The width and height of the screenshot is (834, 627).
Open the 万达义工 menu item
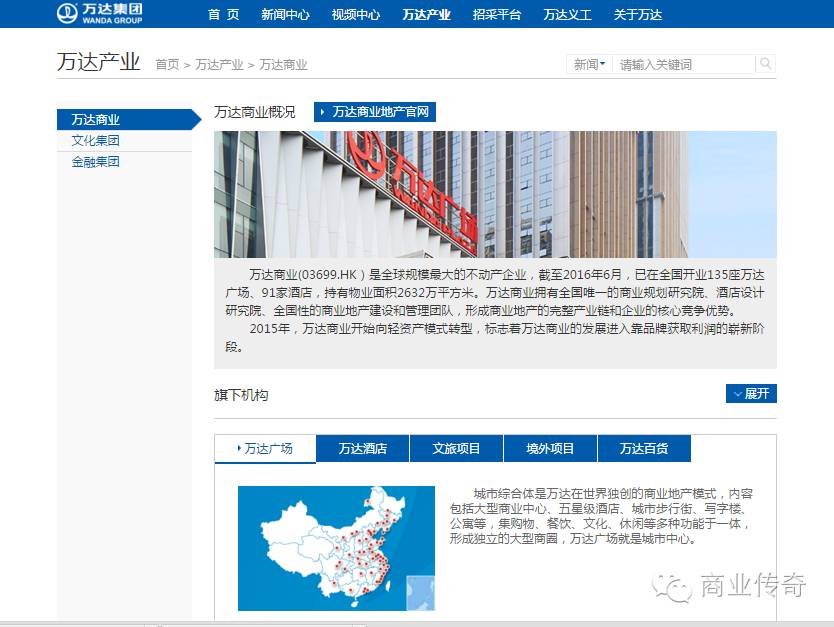[567, 14]
